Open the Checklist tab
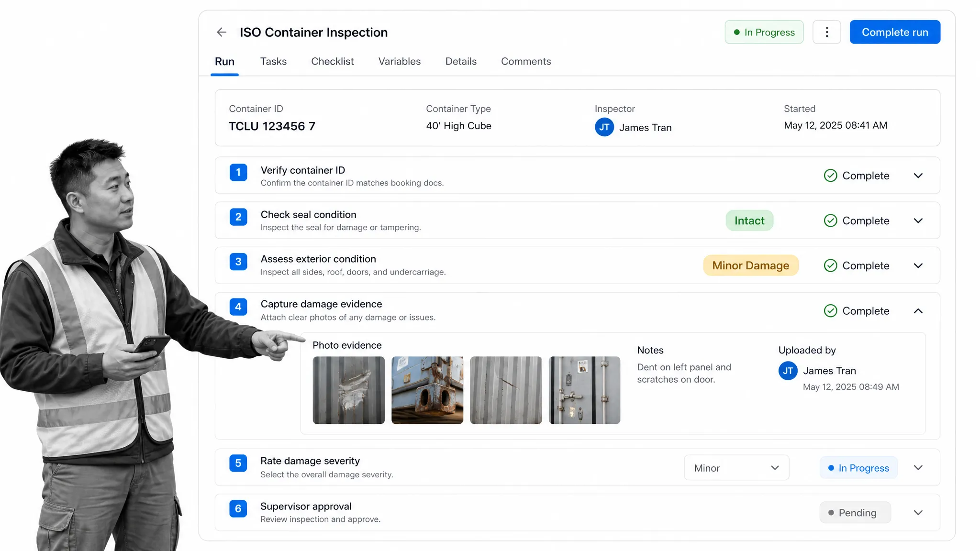Image resolution: width=980 pixels, height=551 pixels. 333,61
